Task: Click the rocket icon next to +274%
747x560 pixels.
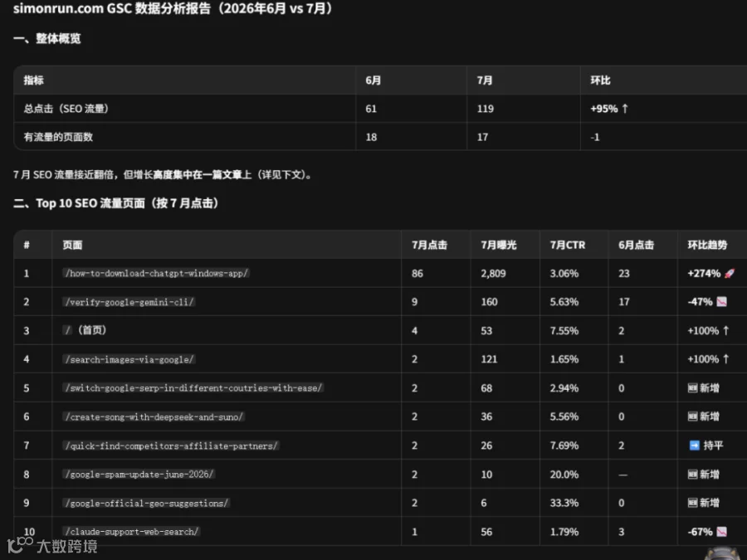Action: [x=729, y=273]
